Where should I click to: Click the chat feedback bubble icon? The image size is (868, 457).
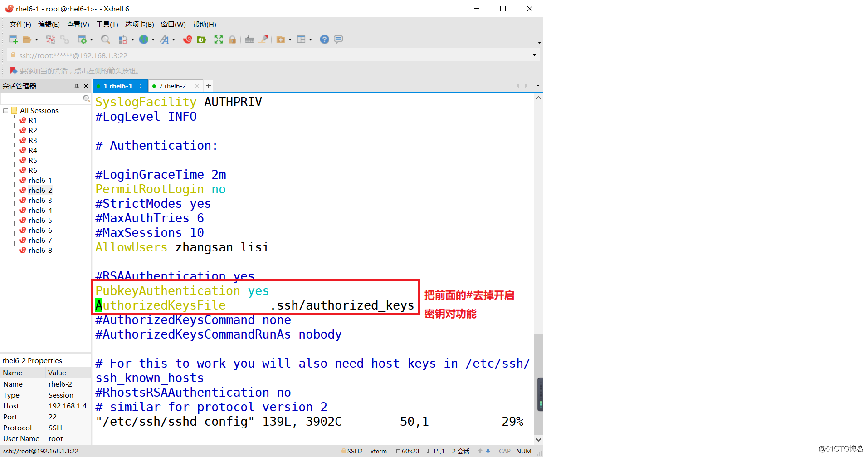(338, 39)
